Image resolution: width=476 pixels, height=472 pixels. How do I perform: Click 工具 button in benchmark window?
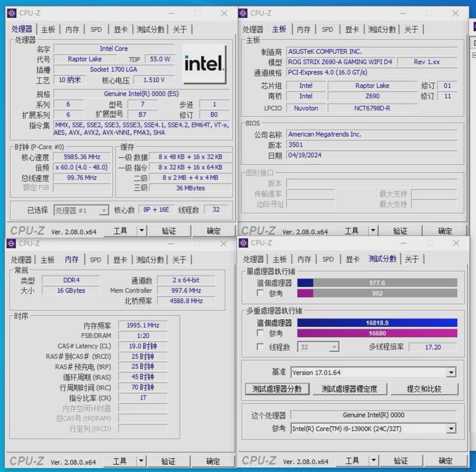point(352,461)
